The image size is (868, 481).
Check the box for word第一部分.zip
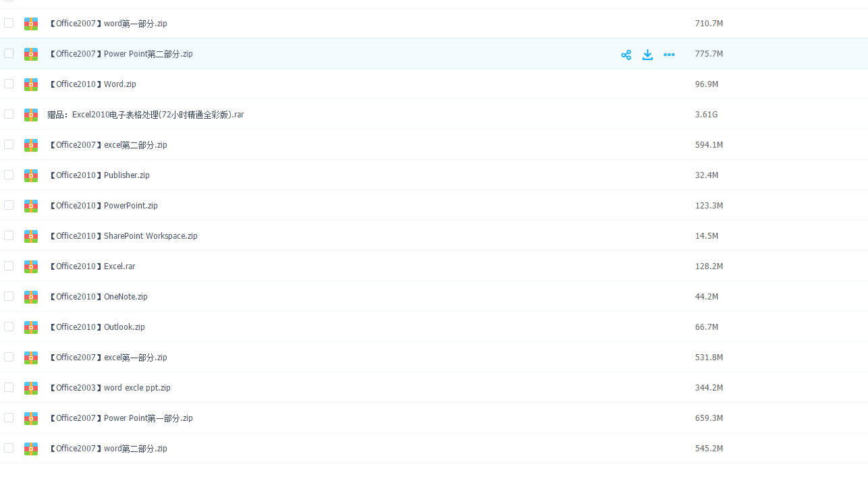(9, 23)
